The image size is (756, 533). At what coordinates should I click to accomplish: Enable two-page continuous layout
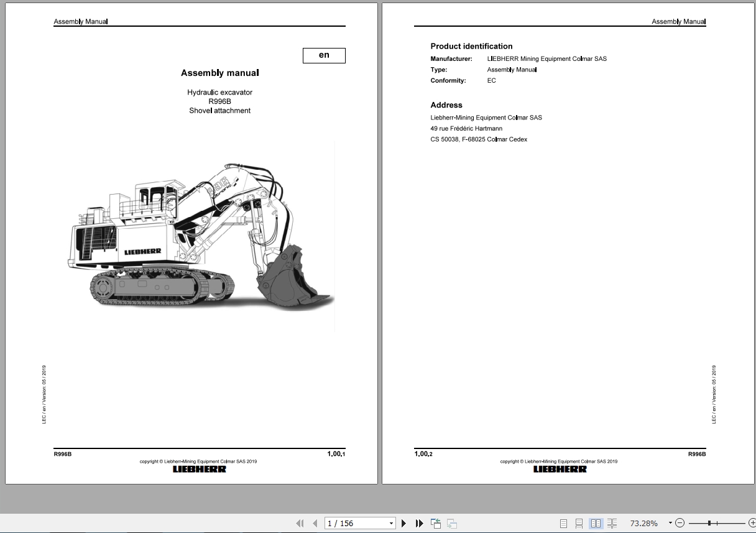coord(612,523)
